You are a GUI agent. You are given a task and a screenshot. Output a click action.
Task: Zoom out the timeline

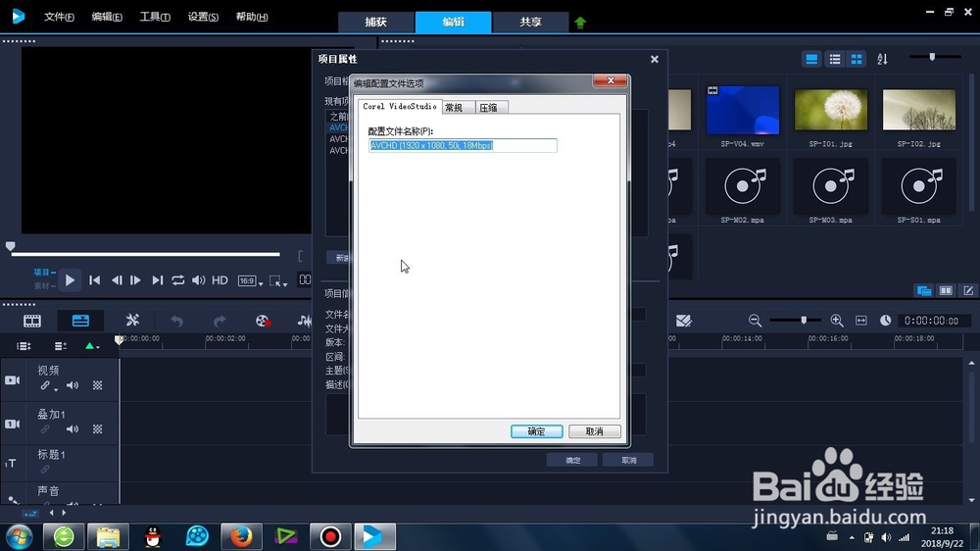755,321
